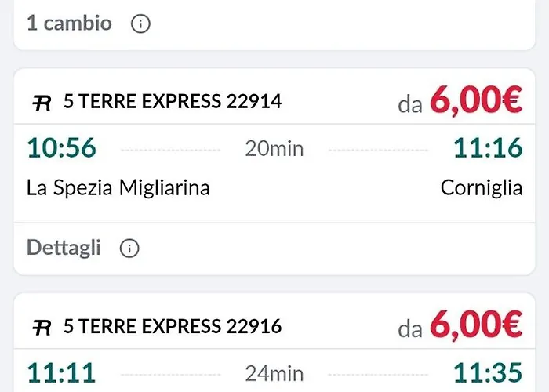Tap the 11:16 arrival time
This screenshot has height=392, width=549.
point(488,147)
